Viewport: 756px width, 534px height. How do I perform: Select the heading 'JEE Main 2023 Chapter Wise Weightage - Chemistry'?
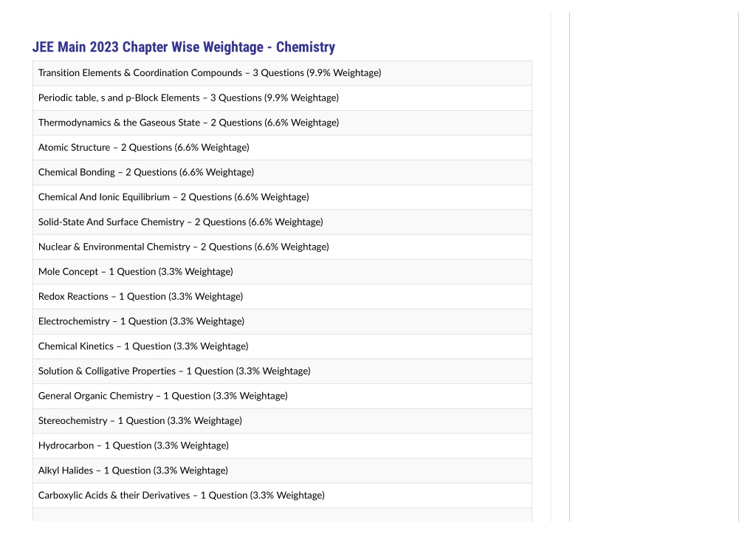(x=183, y=47)
